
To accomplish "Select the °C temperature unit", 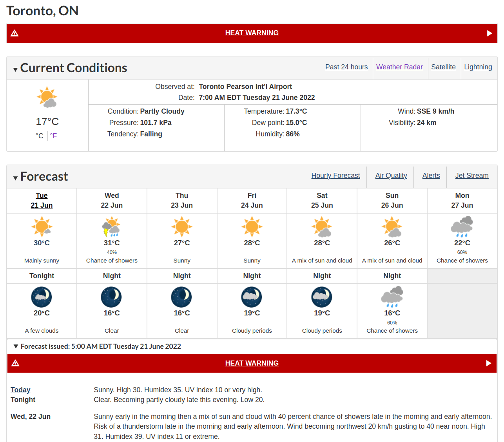I will 40,136.
